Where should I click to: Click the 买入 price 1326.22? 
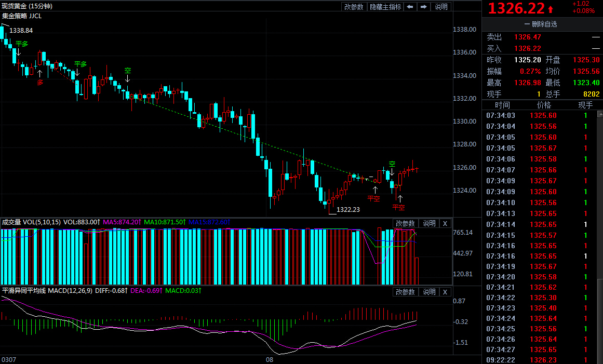coord(528,48)
